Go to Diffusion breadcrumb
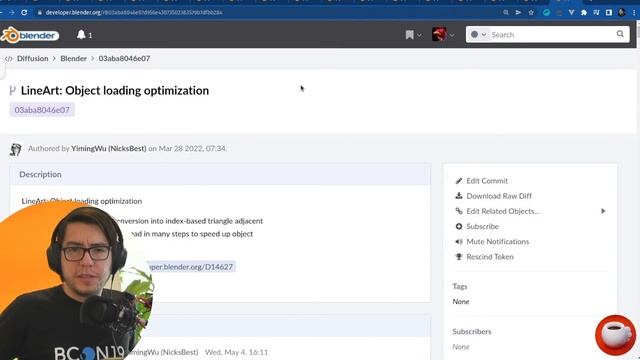 click(x=33, y=58)
